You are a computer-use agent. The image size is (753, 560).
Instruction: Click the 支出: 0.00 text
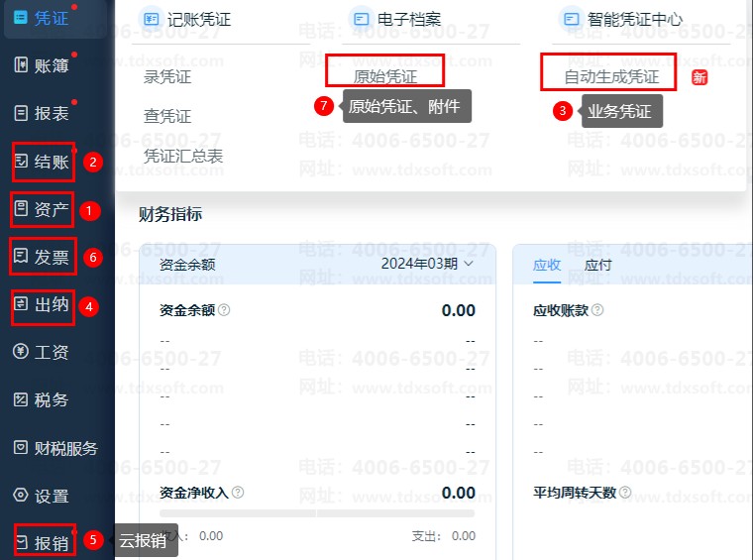point(444,536)
